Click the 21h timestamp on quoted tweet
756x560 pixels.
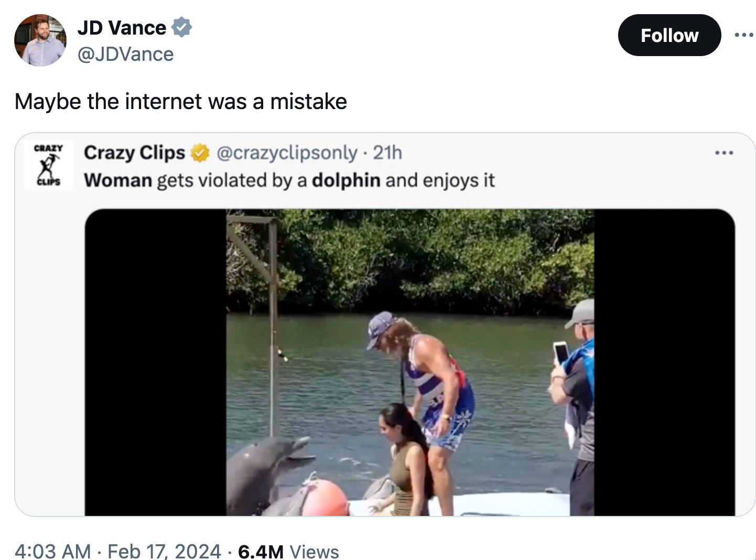(x=387, y=153)
